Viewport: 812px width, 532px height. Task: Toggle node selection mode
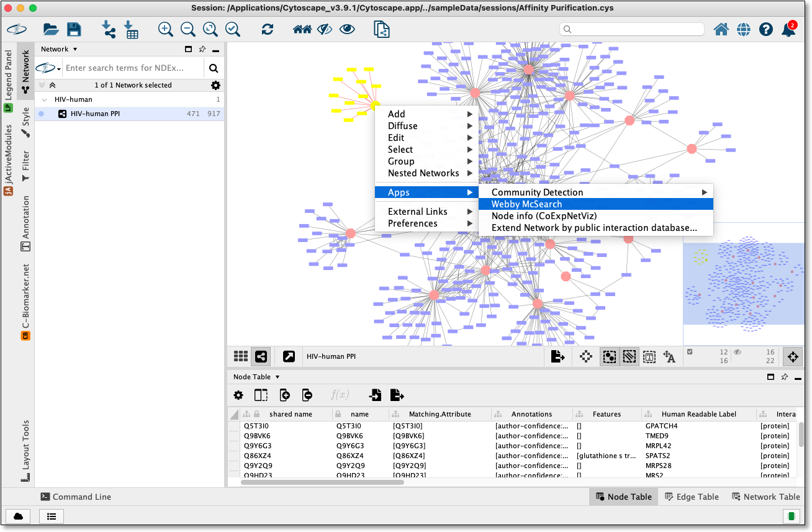coord(609,356)
